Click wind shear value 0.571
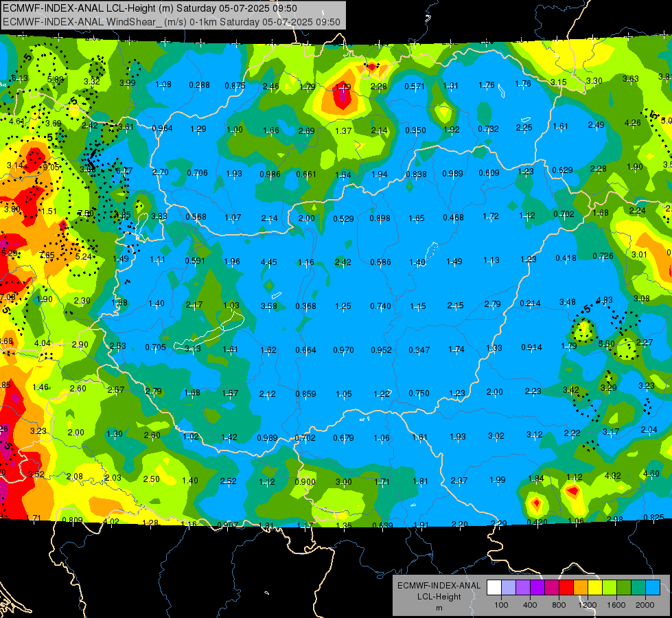 click(x=415, y=87)
